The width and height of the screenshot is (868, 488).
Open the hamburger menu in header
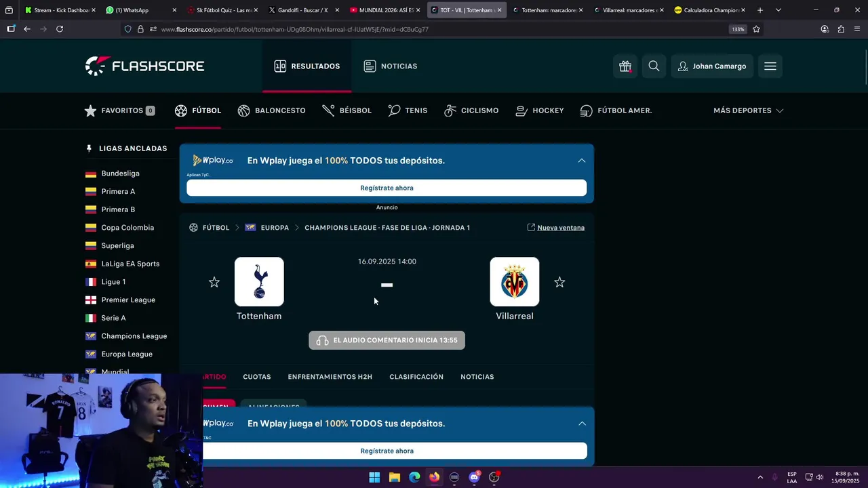click(770, 66)
